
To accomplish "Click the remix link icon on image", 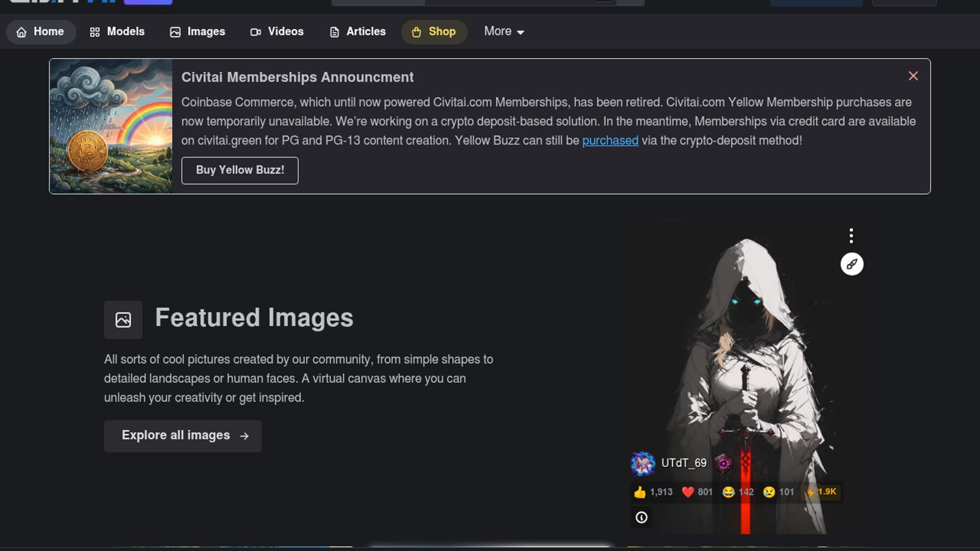I will click(851, 264).
